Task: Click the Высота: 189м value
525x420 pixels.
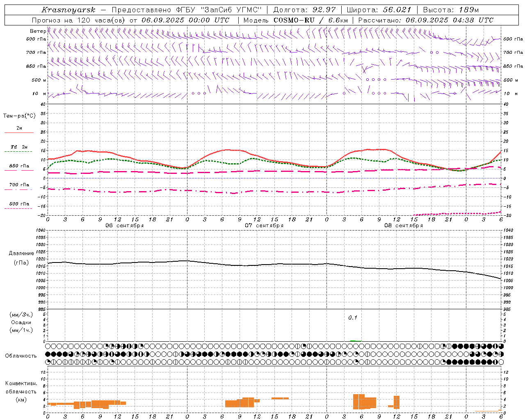Action: pyautogui.click(x=451, y=10)
